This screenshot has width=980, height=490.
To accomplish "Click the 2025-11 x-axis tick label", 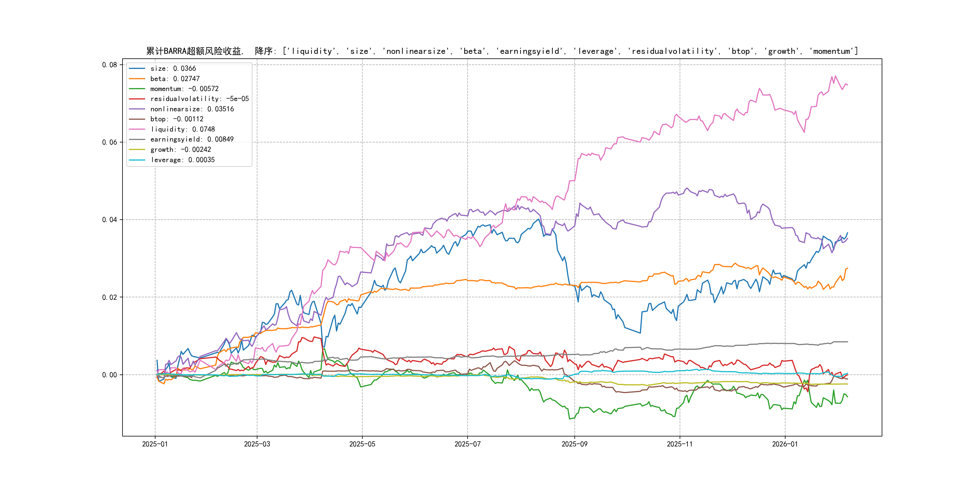I will [x=680, y=444].
